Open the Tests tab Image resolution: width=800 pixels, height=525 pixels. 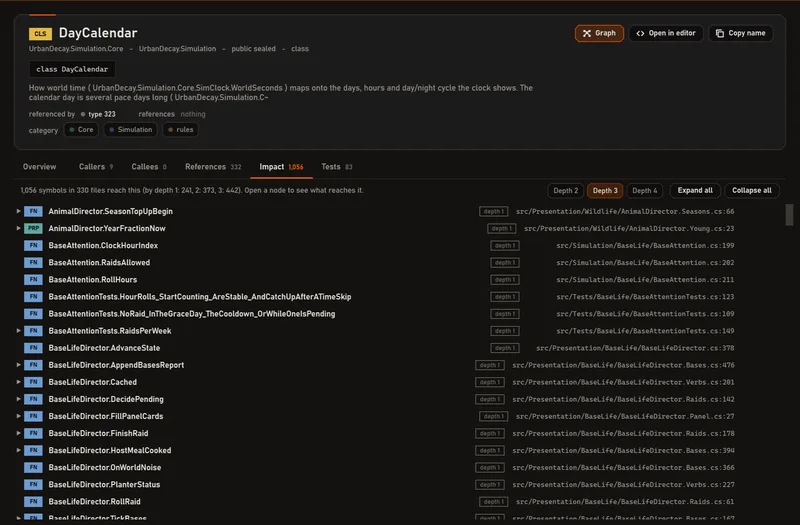pos(336,167)
